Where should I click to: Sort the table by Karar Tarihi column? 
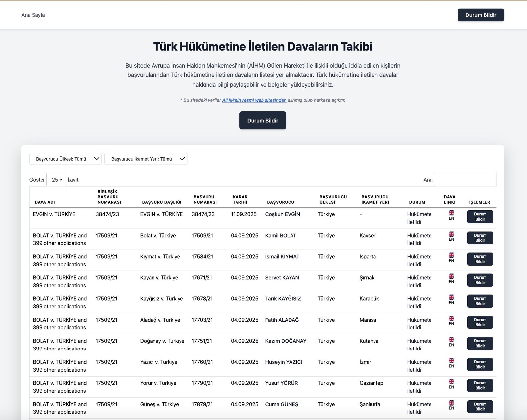click(x=240, y=199)
